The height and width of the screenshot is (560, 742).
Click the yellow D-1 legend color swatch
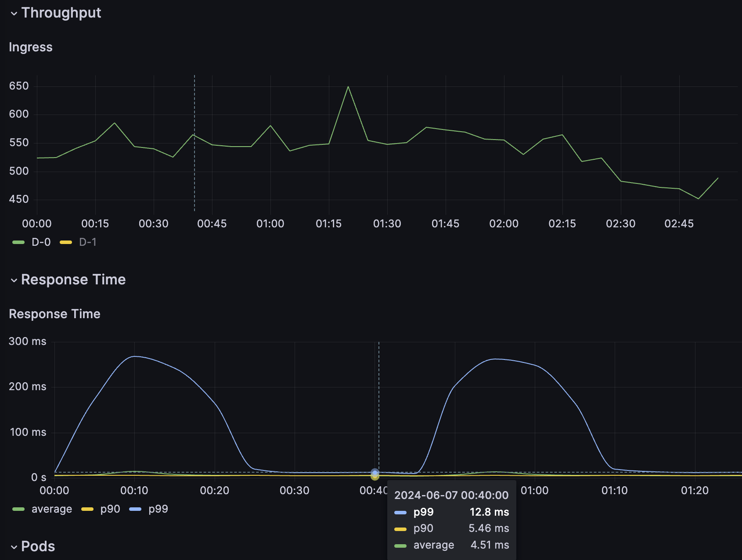pyautogui.click(x=66, y=242)
